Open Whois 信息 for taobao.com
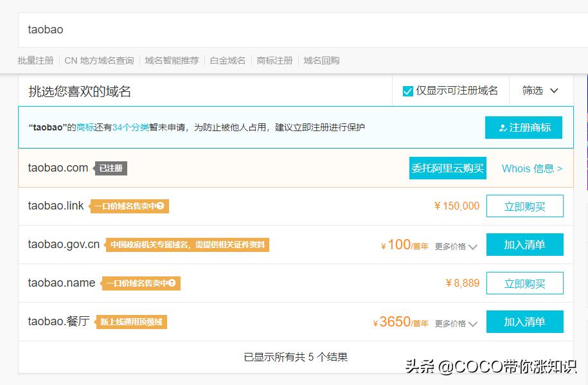This screenshot has height=385, width=588. 532,168
